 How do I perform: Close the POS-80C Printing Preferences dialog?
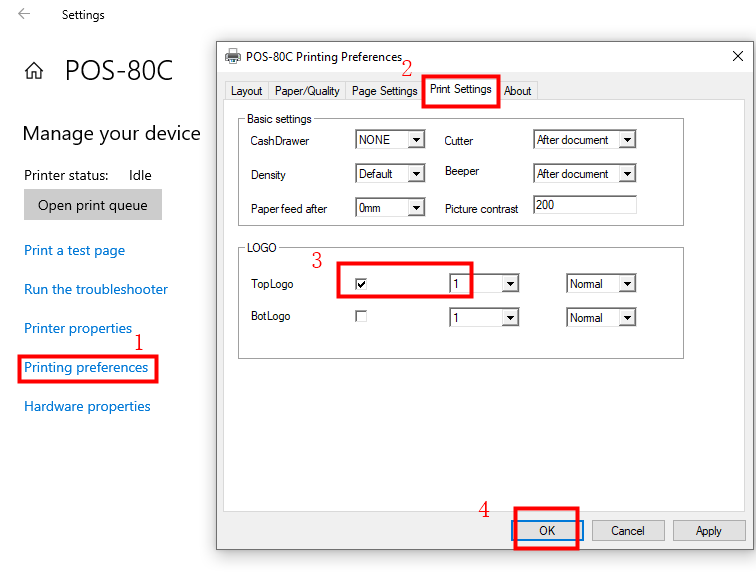point(737,56)
